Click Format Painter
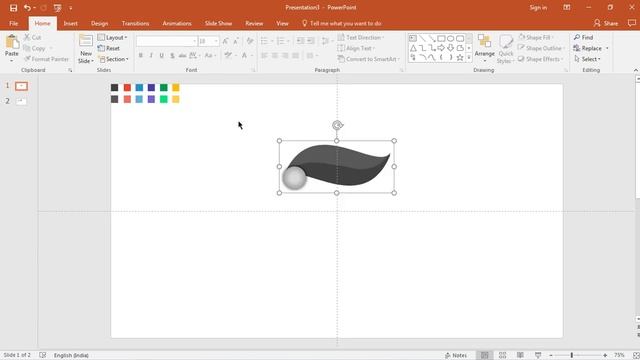The width and height of the screenshot is (640, 360). (x=47, y=59)
